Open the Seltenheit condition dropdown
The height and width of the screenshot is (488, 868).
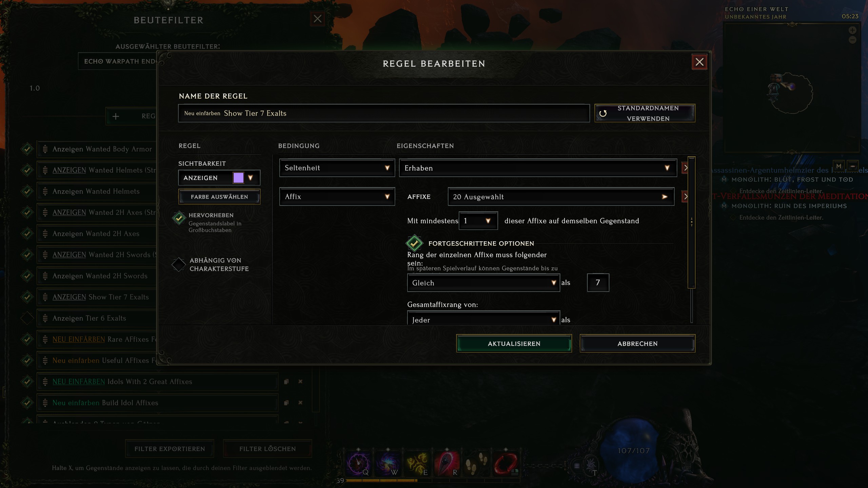tap(337, 168)
